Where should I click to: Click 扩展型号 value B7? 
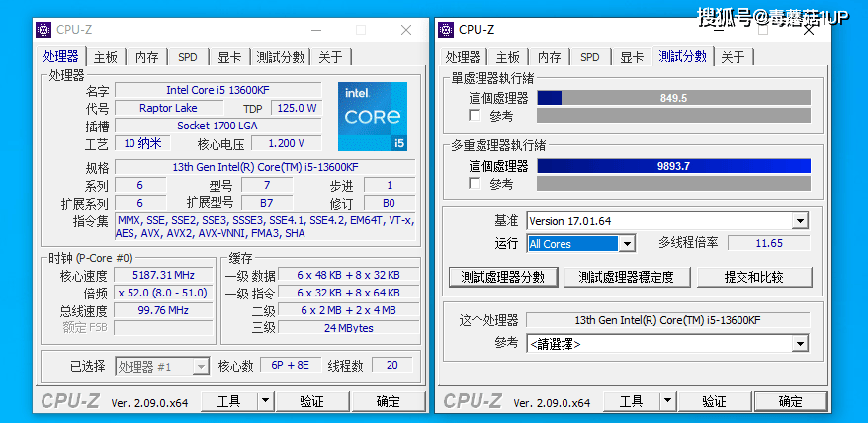tap(267, 203)
